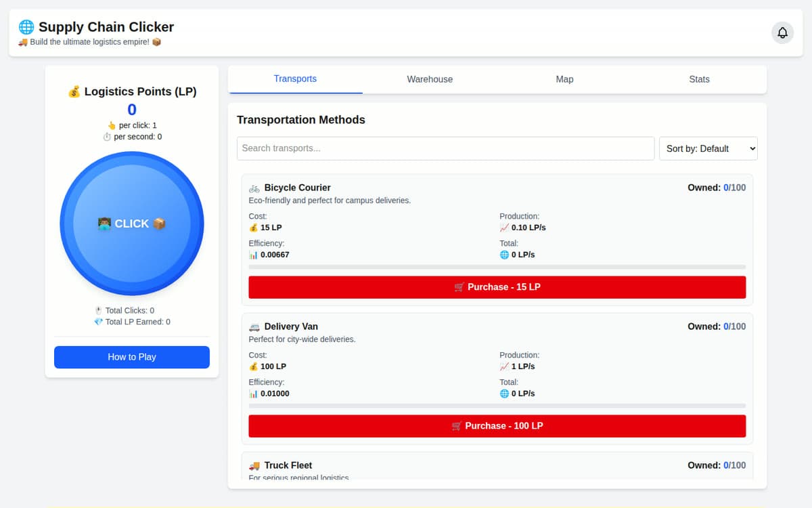Click 'Eco-friendly and perfect for campus deliveries' text
812x508 pixels.
330,200
